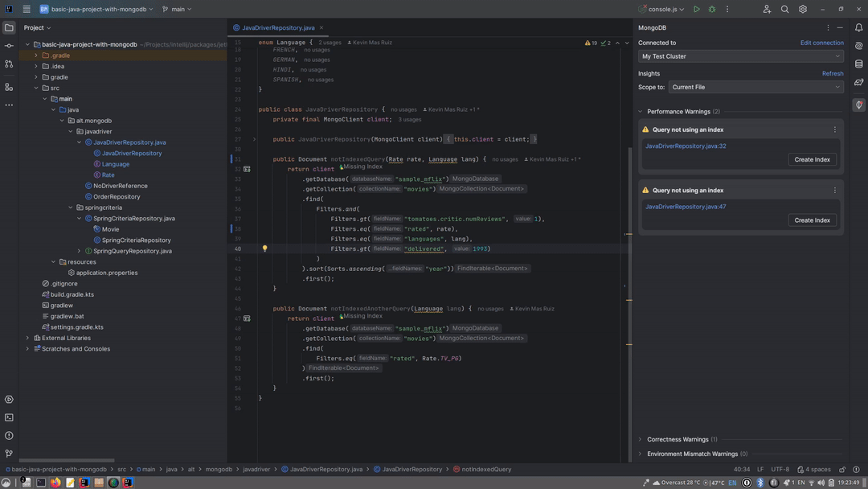Click Edit connection link
This screenshot has width=868, height=489.
click(x=821, y=43)
